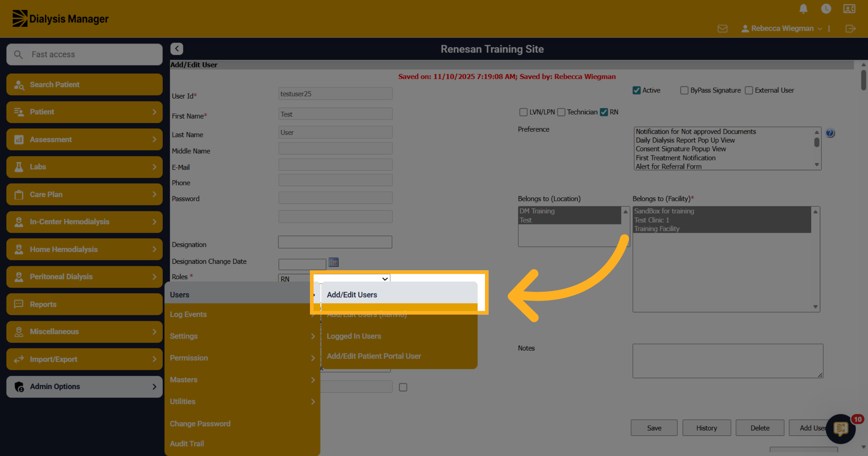Click the Notes text area
868x456 pixels.
(x=728, y=361)
